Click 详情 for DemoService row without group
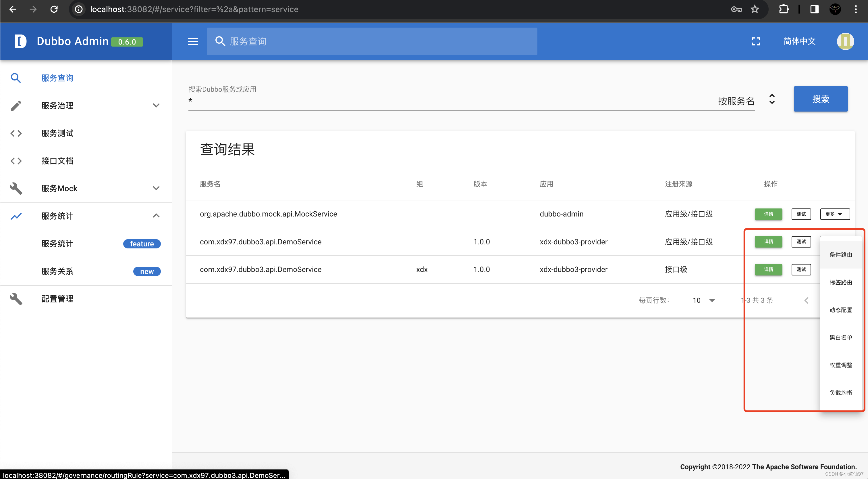868x479 pixels. (x=768, y=242)
